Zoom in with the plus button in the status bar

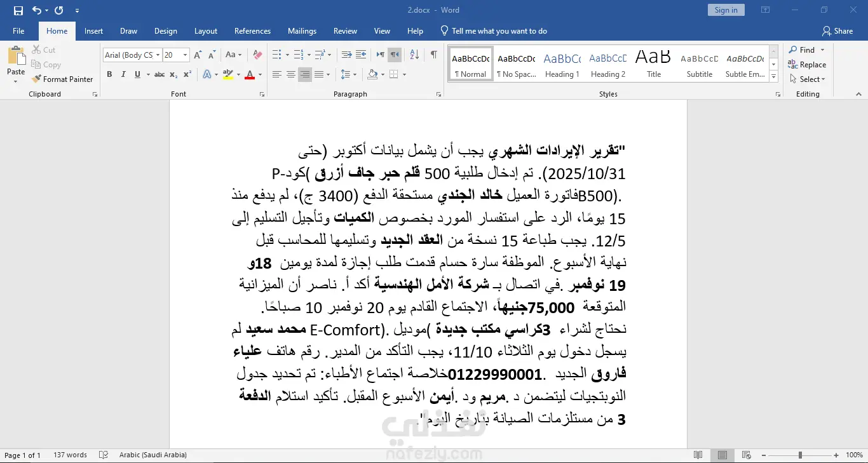836,455
